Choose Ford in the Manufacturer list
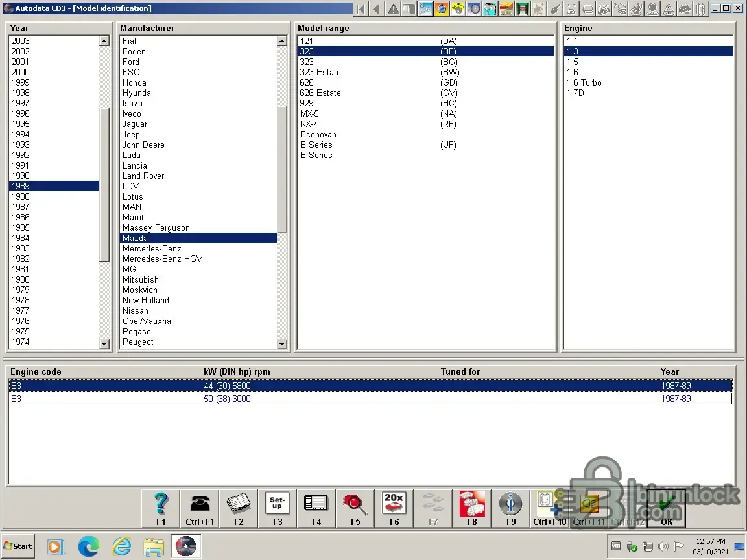The image size is (747, 560). 198,62
